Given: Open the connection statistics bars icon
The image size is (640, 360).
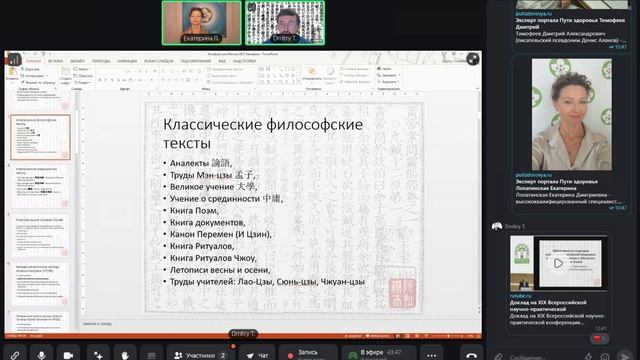Looking at the screenshot, I should click(14, 60).
